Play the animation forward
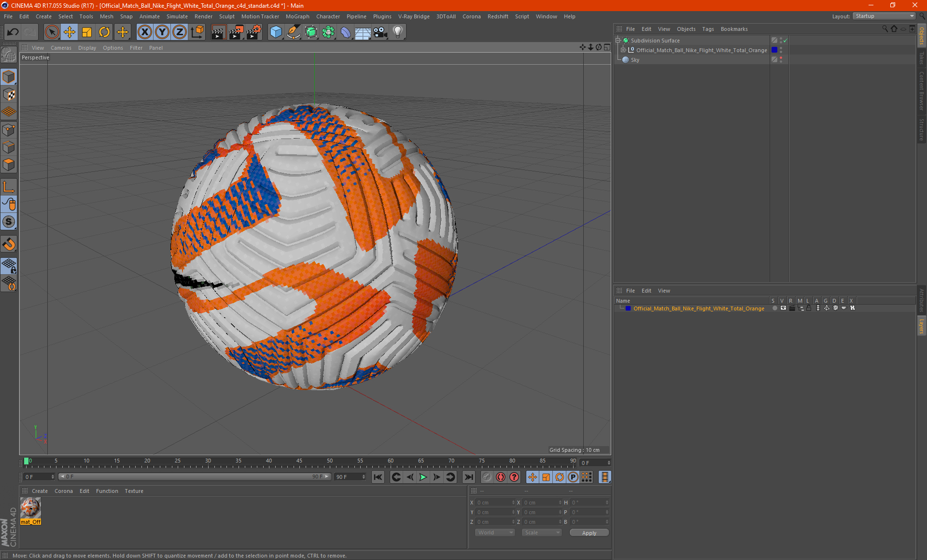The width and height of the screenshot is (927, 560). 423,477
